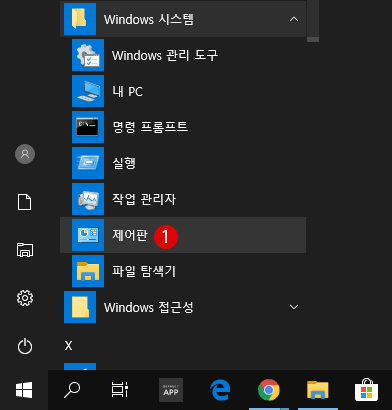Click the Windows 접근성 folder icon

80,307
